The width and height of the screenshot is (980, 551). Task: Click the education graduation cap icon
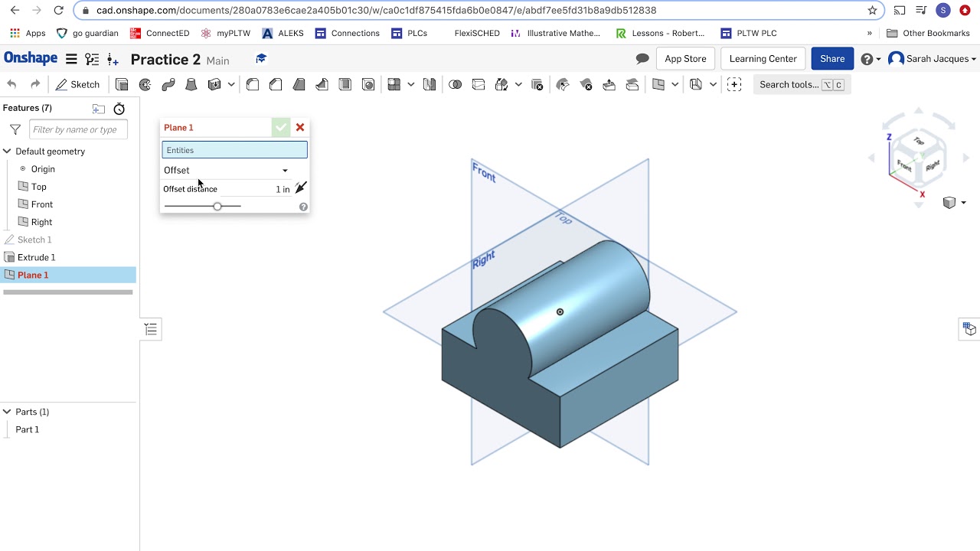click(x=261, y=59)
